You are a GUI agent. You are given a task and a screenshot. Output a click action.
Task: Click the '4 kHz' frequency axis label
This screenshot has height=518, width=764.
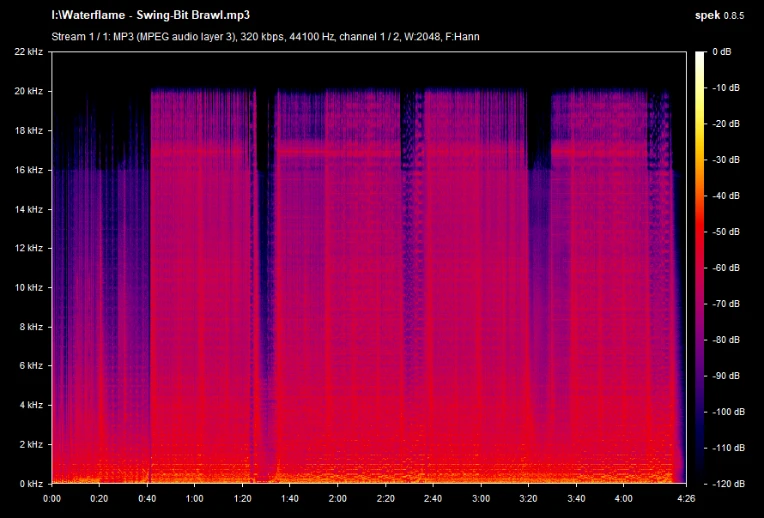(x=31, y=405)
